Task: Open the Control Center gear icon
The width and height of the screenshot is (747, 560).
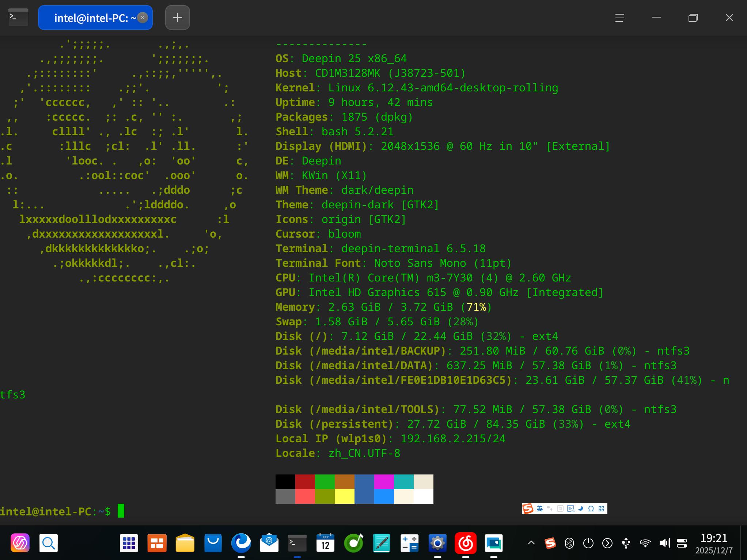Action: [437, 543]
